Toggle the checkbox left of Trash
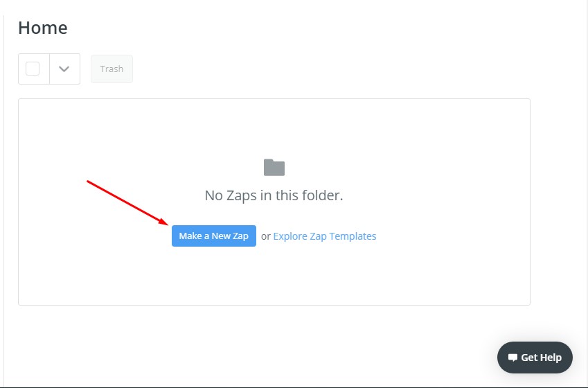The width and height of the screenshot is (588, 388). (33, 69)
